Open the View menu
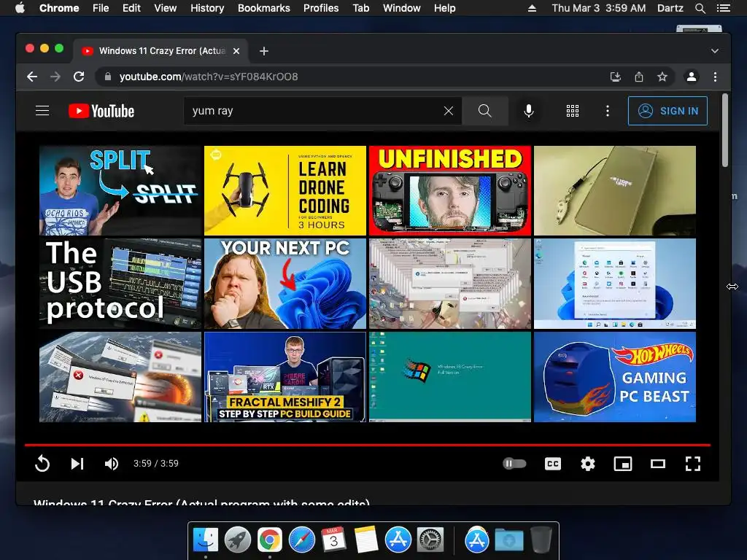The height and width of the screenshot is (560, 747). coord(166,8)
